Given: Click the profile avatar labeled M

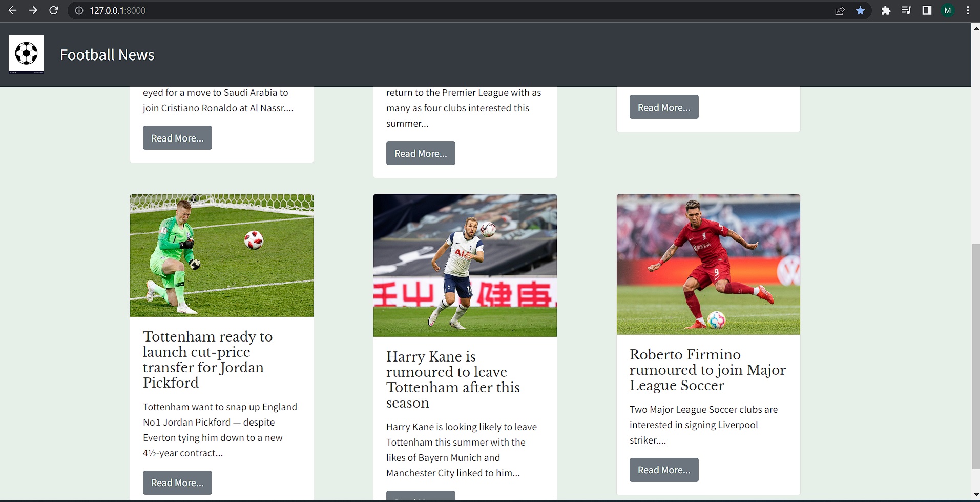Looking at the screenshot, I should [948, 10].
